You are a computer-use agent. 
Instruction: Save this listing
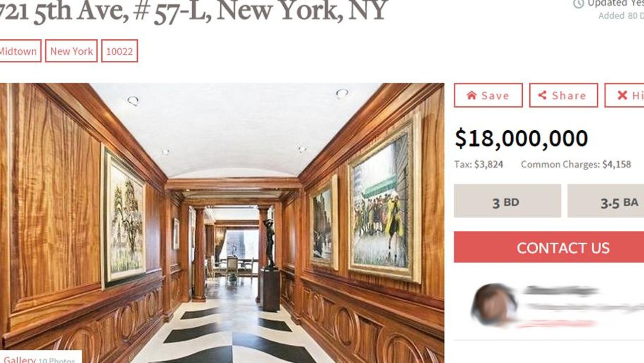click(489, 96)
